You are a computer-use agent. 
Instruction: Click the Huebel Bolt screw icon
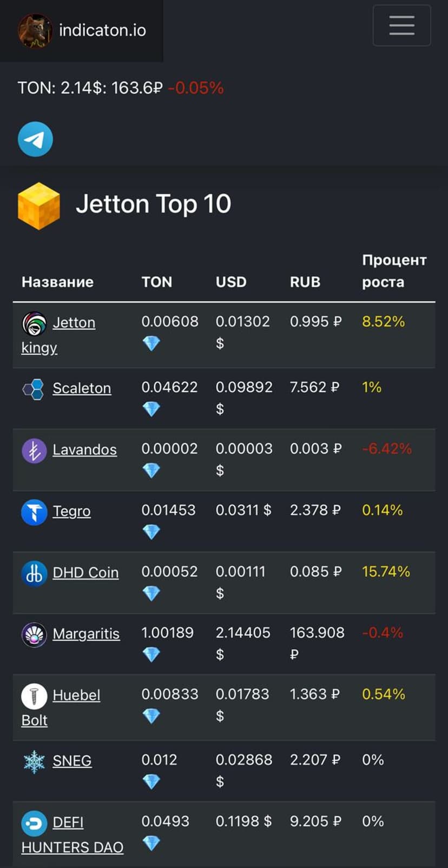[x=34, y=696]
